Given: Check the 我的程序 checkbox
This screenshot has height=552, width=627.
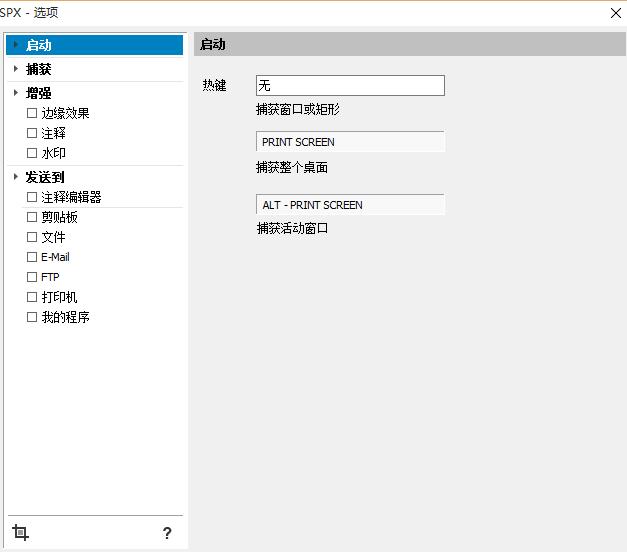Looking at the screenshot, I should pos(32,317).
